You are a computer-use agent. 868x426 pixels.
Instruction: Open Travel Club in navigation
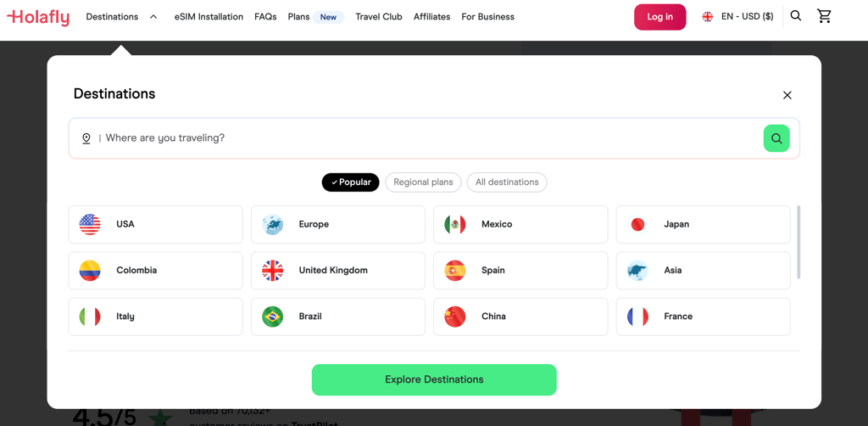click(379, 17)
